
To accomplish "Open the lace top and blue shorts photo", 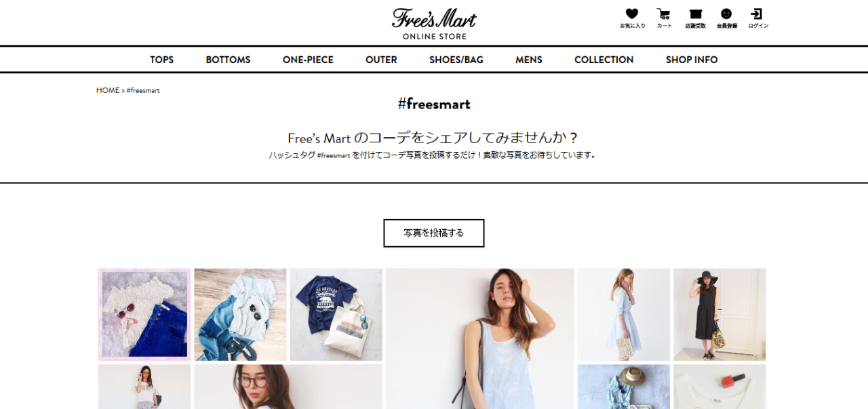I will 144,315.
